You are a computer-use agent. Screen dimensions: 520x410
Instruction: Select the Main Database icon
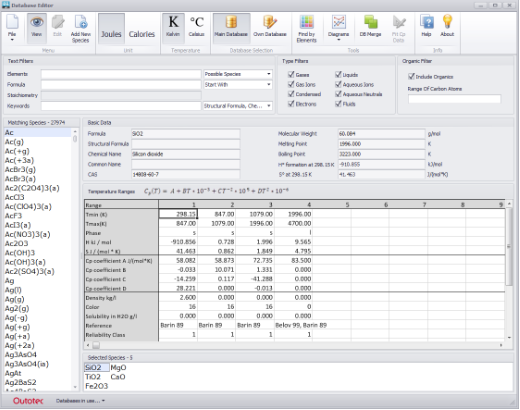coord(231,27)
